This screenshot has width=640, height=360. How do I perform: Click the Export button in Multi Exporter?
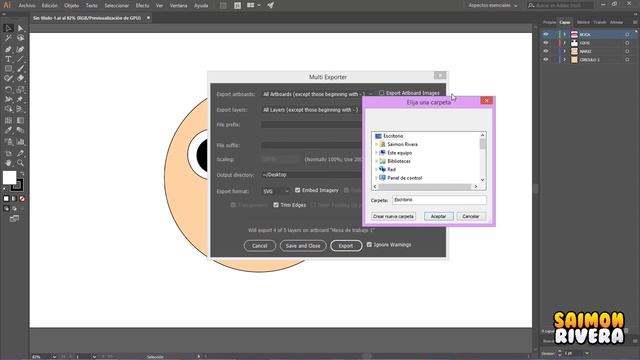click(x=346, y=246)
